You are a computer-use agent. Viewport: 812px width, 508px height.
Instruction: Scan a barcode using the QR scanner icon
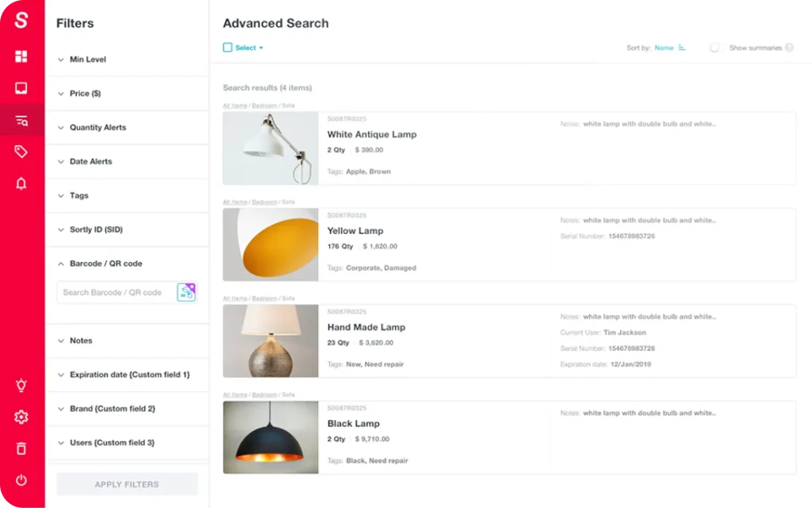click(x=186, y=292)
